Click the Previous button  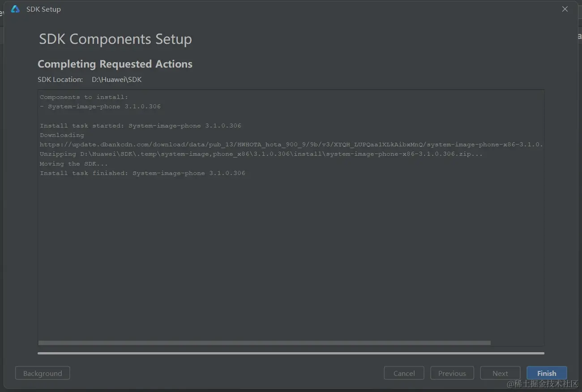[452, 373]
